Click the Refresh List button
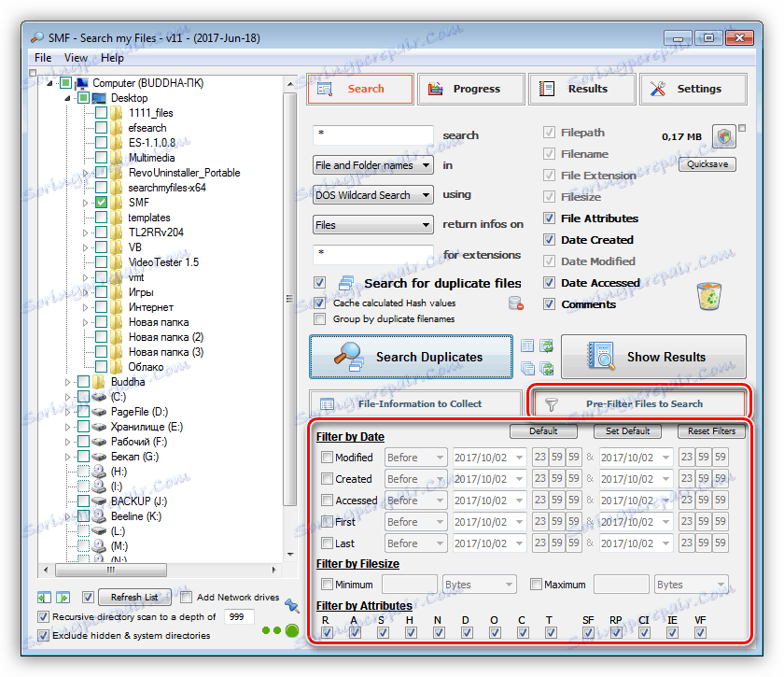The height and width of the screenshot is (677, 784). (x=134, y=597)
